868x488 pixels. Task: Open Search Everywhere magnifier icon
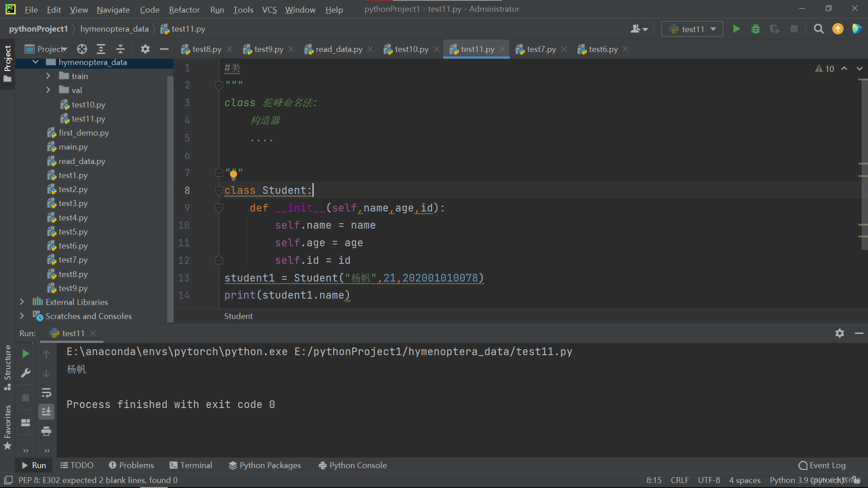pos(818,29)
